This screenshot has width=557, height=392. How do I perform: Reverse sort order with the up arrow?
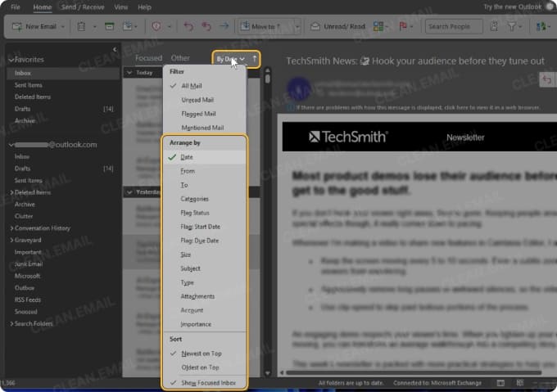coord(255,59)
